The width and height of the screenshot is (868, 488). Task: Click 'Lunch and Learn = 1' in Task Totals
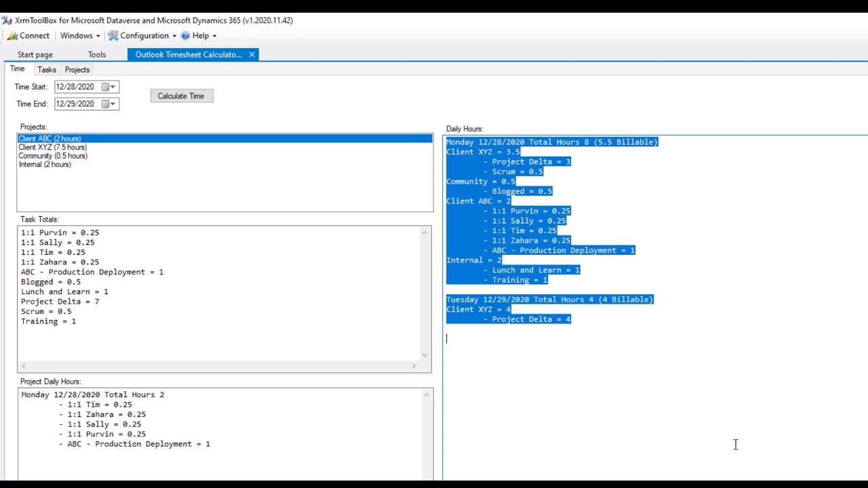64,291
